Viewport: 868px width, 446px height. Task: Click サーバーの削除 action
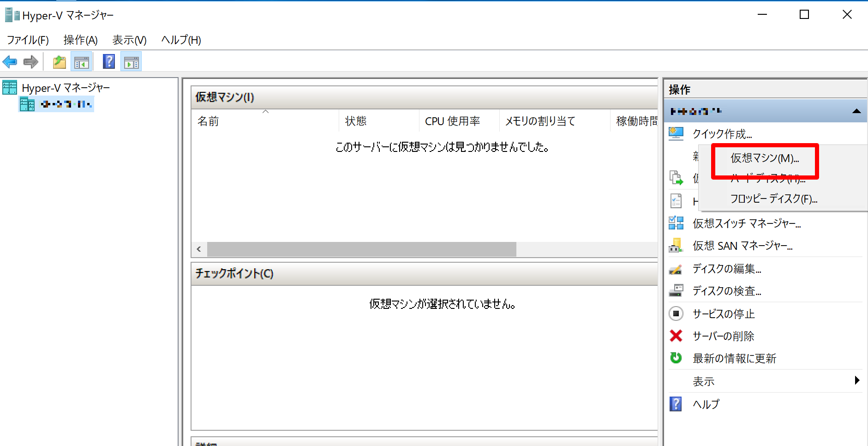723,336
